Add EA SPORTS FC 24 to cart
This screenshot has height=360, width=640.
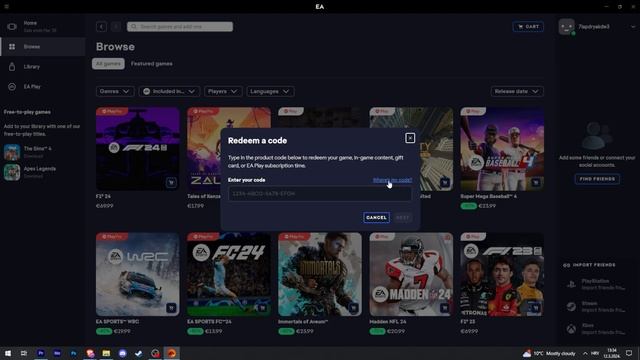[262, 308]
